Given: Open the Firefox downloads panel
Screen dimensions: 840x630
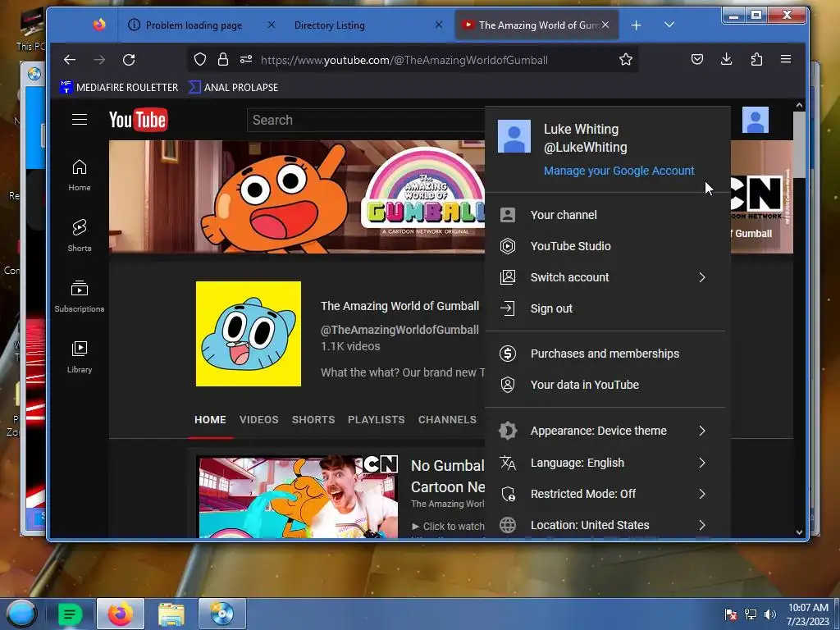Looking at the screenshot, I should tap(727, 59).
